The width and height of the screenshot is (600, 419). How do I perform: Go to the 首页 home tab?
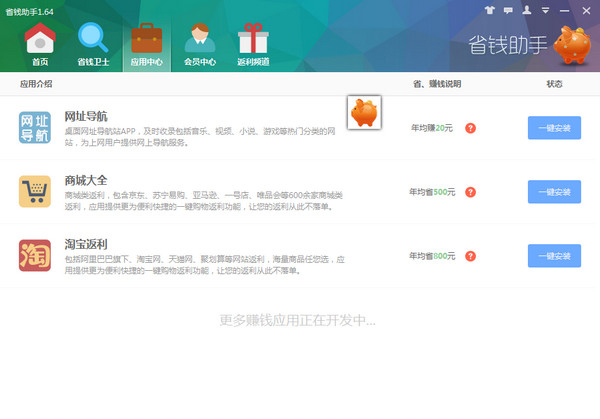point(40,44)
